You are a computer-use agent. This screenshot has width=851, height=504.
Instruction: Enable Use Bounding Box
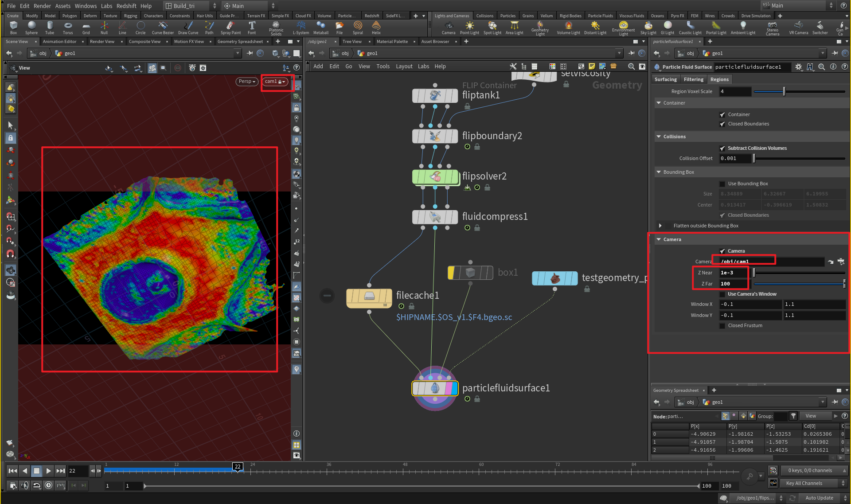tap(722, 183)
